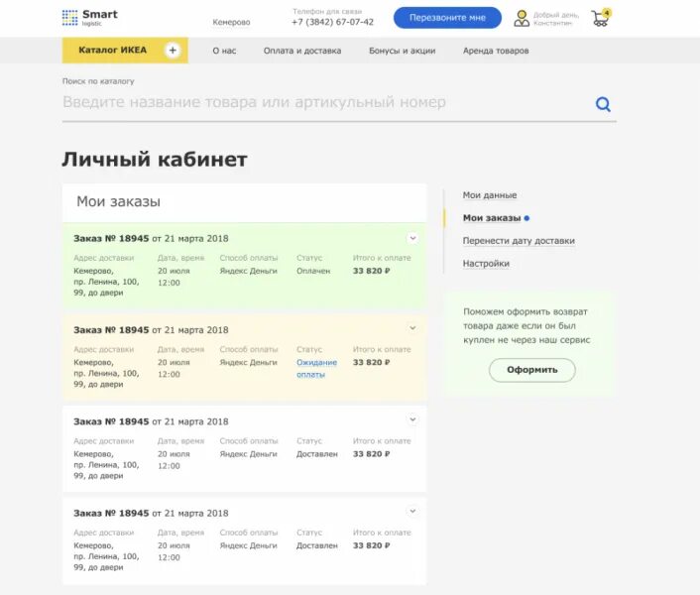Open Перенести дату доставки link
The height and width of the screenshot is (595, 700).
(x=519, y=241)
